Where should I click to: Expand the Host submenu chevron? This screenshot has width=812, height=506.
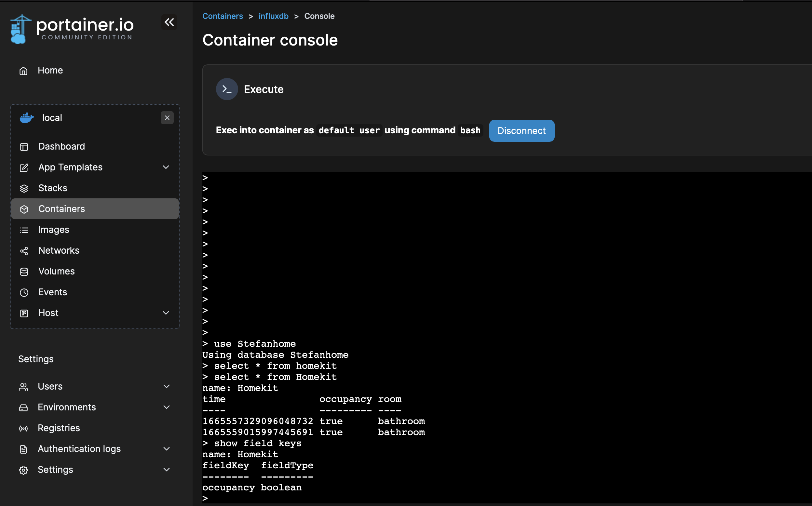click(166, 313)
